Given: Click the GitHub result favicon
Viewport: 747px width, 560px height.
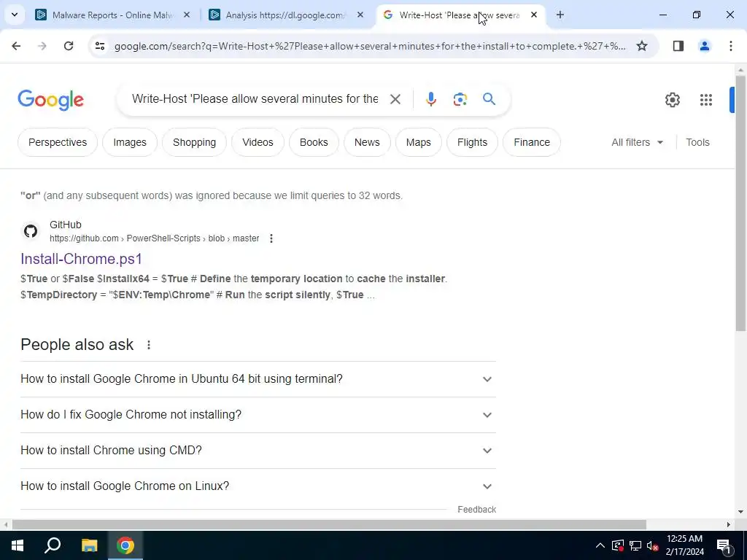Looking at the screenshot, I should click(x=31, y=231).
